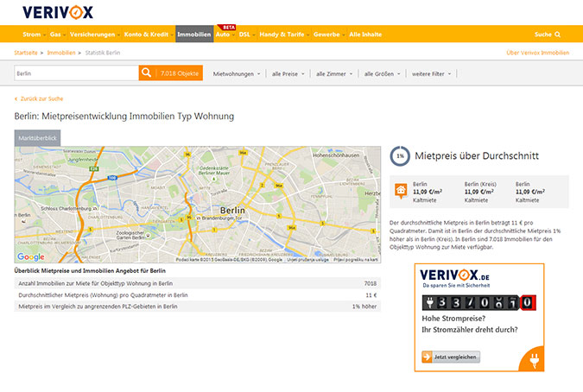This screenshot has width=583, height=392.
Task: Open the Auto menu item
Action: pos(225,35)
